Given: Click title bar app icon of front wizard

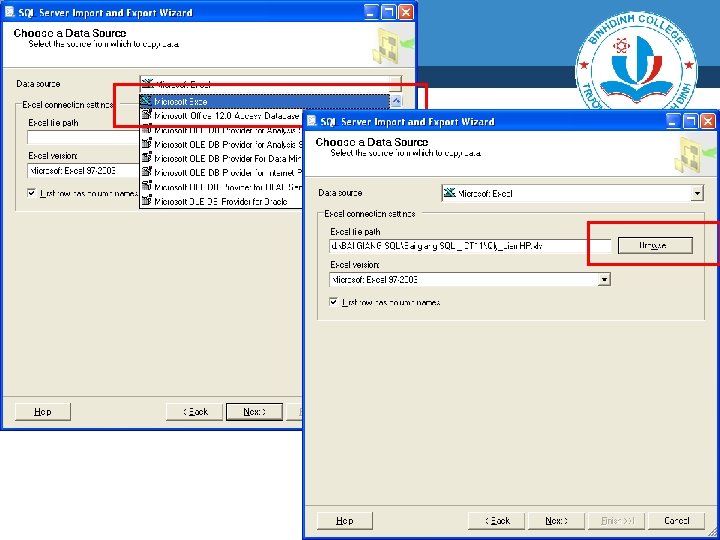Looking at the screenshot, I should point(312,121).
